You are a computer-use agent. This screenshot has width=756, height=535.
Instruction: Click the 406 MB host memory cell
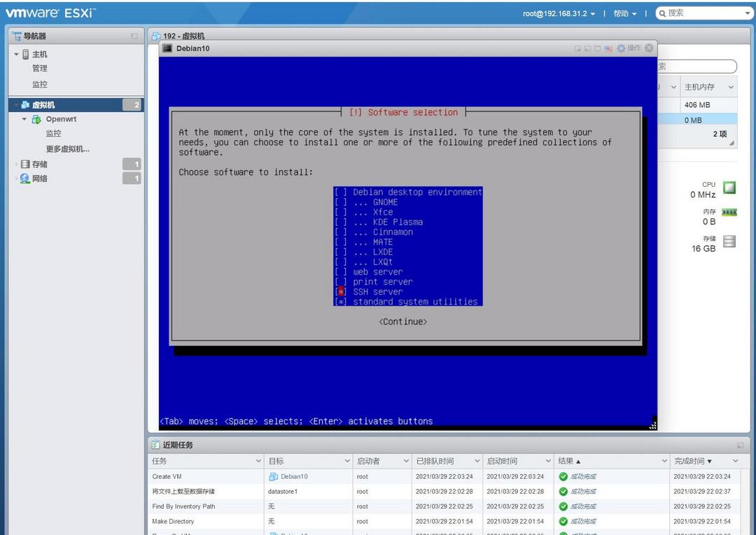pos(697,105)
